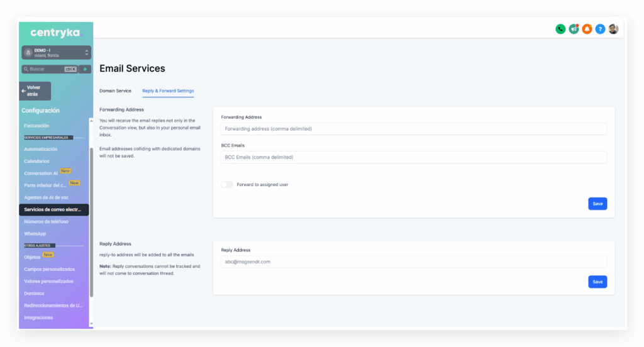This screenshot has height=347, width=644.
Task: Focus the BCC Emails input field
Action: tap(413, 157)
